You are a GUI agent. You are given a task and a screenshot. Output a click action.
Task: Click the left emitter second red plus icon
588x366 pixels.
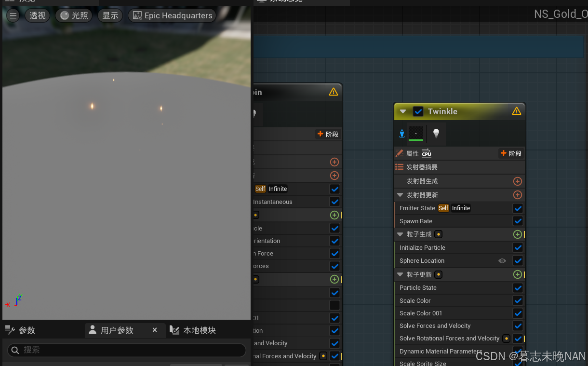pyautogui.click(x=334, y=176)
